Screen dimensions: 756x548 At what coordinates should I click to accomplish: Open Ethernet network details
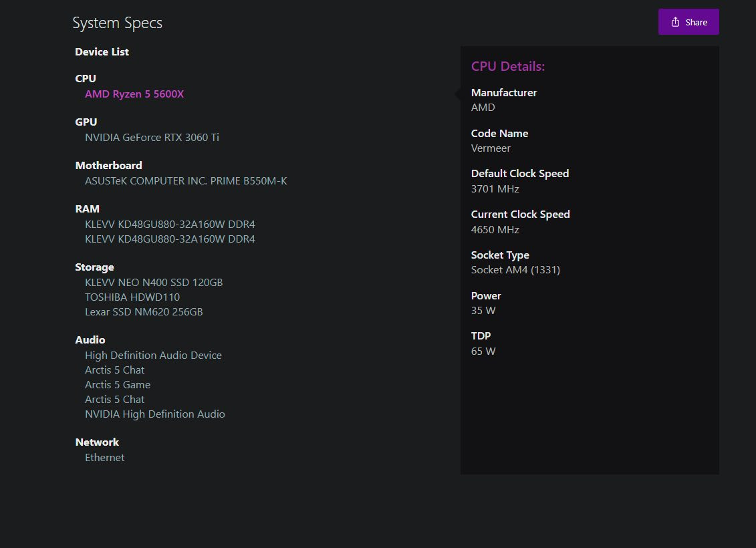(105, 458)
